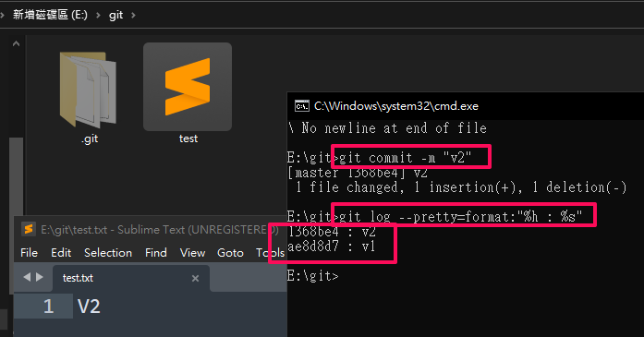The image size is (644, 337).
Task: Click the git breadcrumb in address bar
Action: (x=115, y=15)
